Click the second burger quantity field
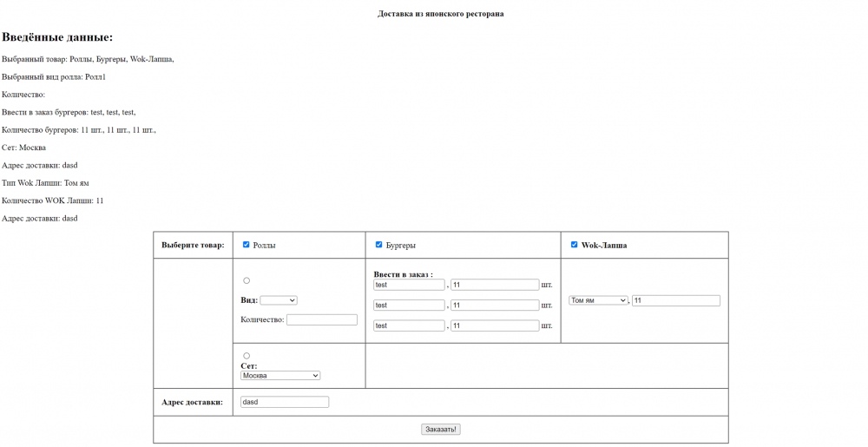868x447 pixels. coord(495,306)
